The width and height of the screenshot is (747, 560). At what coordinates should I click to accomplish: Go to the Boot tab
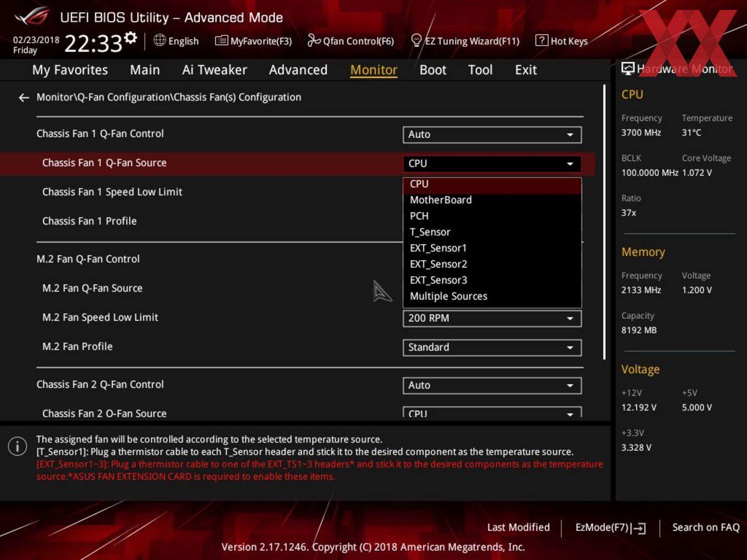[x=433, y=70]
